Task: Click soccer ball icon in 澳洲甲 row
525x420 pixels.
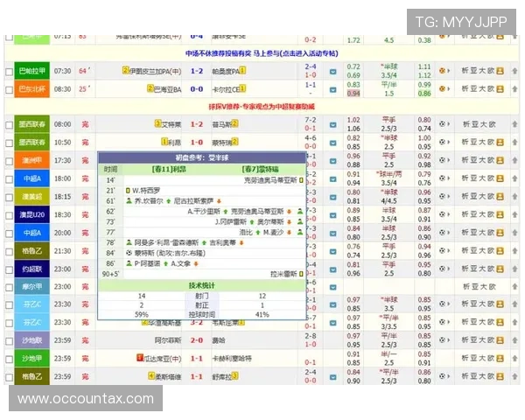Action: (x=442, y=160)
